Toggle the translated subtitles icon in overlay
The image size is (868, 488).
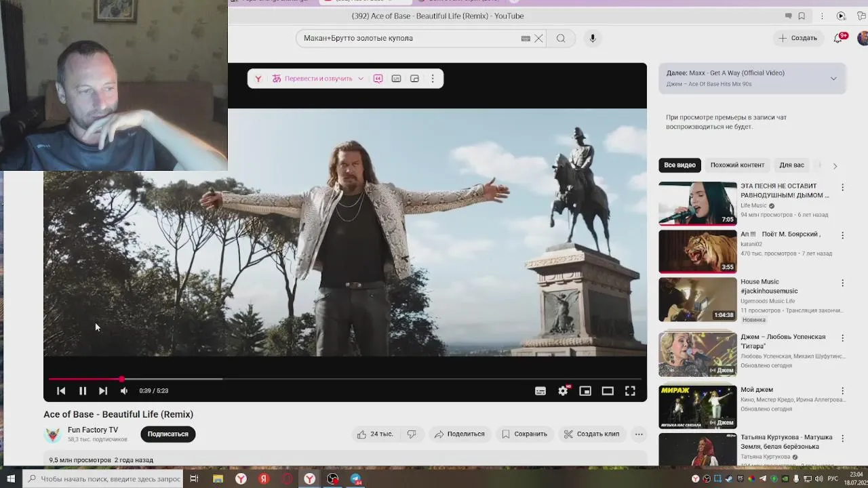(396, 79)
